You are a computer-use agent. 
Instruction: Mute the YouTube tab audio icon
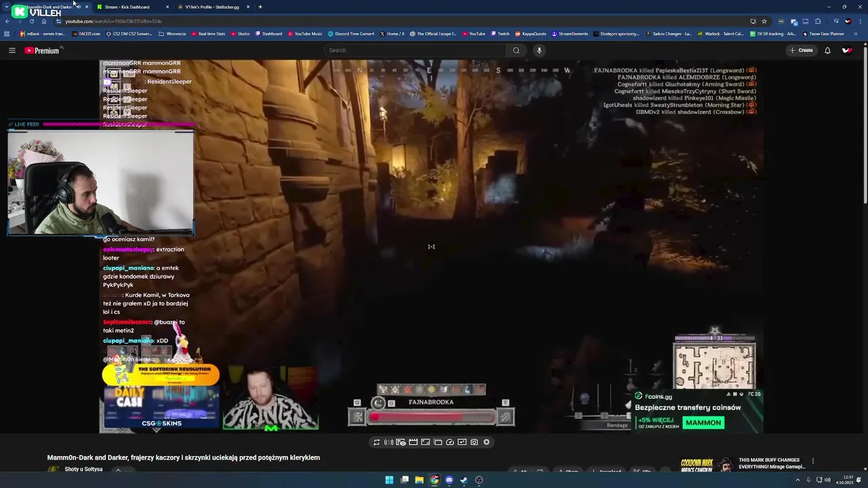(79, 7)
